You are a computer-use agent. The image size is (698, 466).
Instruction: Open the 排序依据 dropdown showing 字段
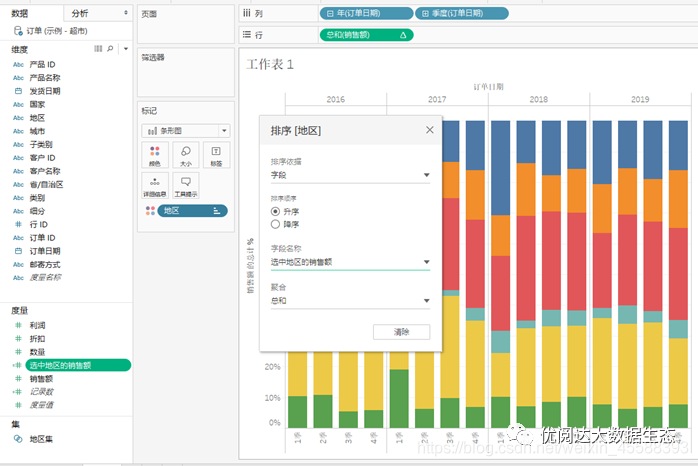(350, 175)
